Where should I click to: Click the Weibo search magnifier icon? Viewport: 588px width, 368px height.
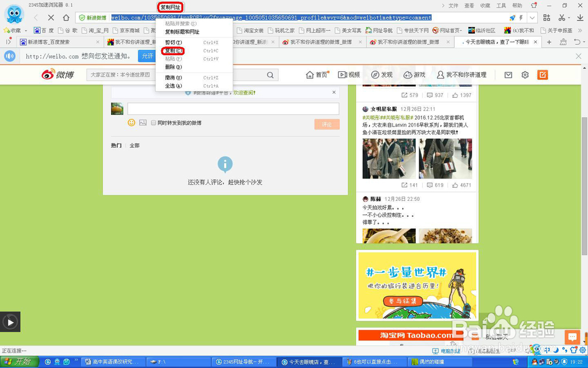click(x=270, y=75)
